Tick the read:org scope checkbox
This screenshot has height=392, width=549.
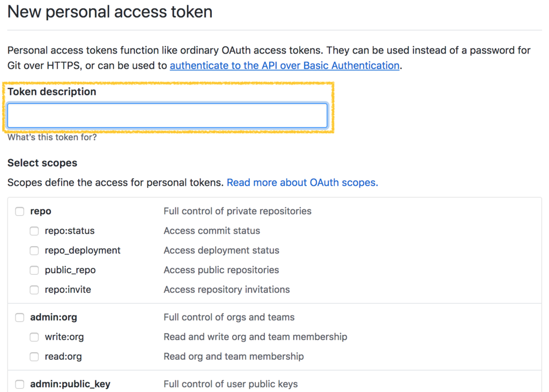coord(34,357)
